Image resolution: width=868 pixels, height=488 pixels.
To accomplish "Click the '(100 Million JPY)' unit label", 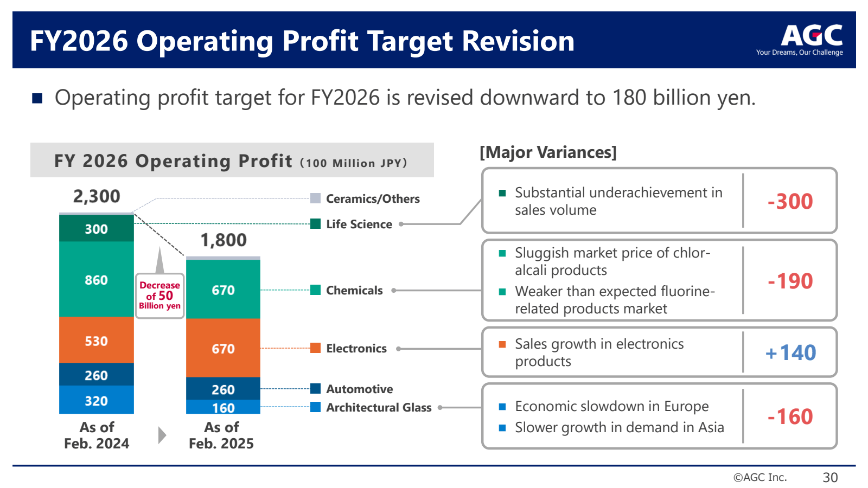I will pyautogui.click(x=353, y=163).
